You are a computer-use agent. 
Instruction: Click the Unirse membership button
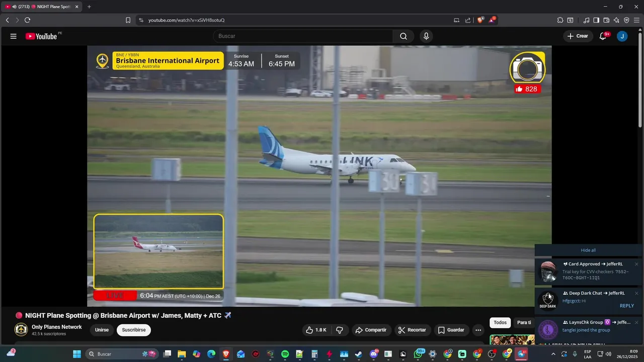tap(102, 330)
